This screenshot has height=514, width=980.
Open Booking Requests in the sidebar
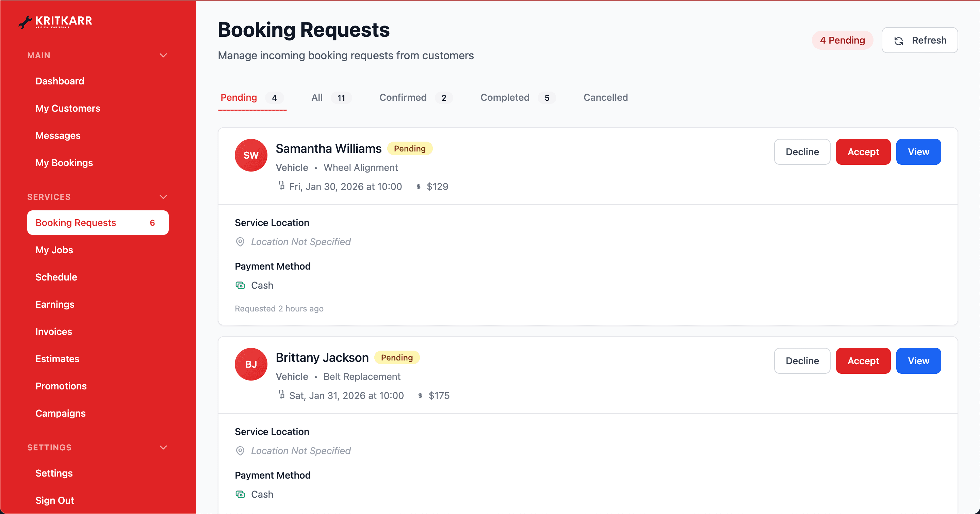pos(76,223)
